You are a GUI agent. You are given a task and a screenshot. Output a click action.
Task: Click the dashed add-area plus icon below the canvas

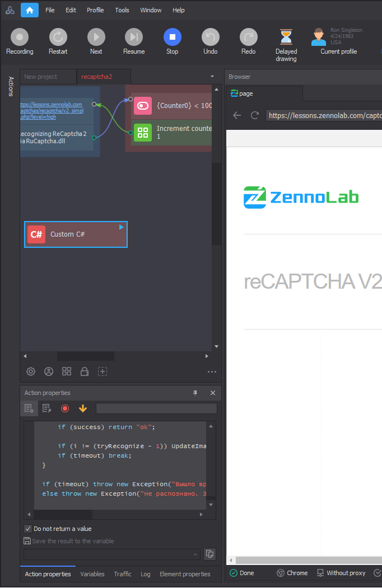pyautogui.click(x=103, y=371)
